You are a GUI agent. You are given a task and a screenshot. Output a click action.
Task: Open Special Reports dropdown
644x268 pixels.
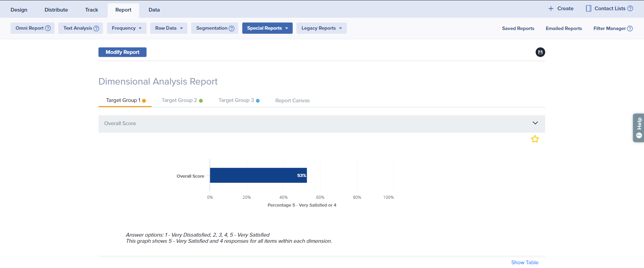[x=267, y=28]
